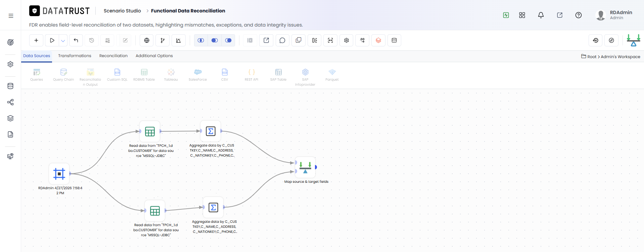Open the Reconciliation tab
Screen dimensions: 644x252
click(113, 56)
